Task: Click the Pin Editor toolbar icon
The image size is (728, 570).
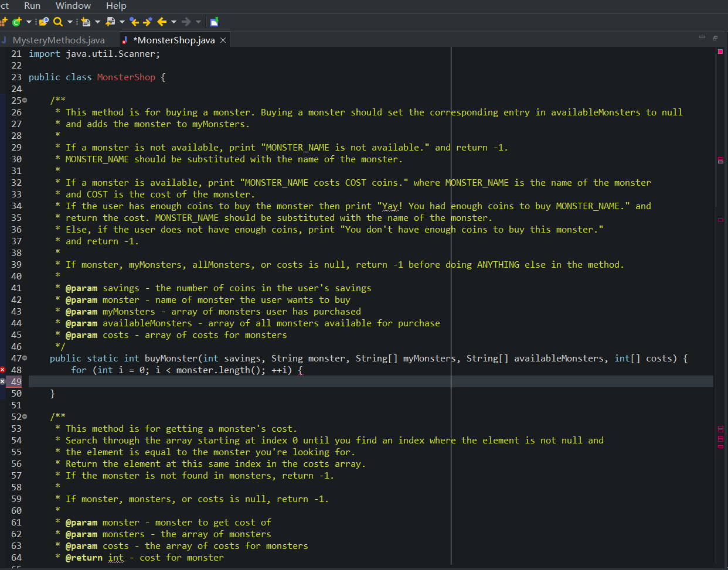Action: pos(214,22)
